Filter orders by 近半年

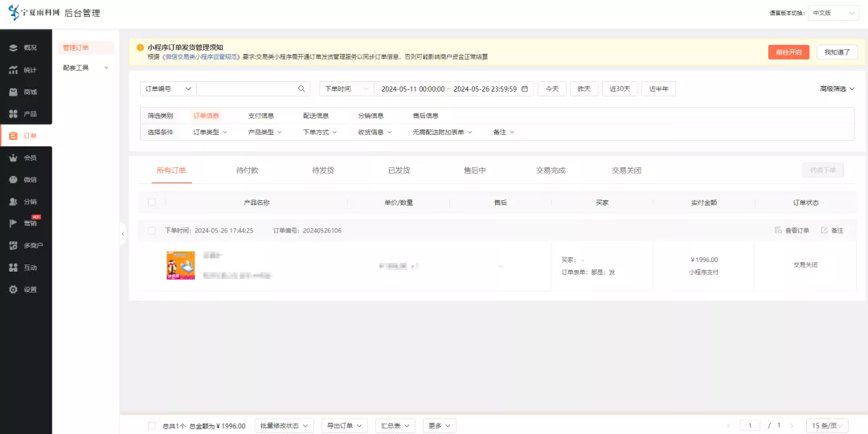659,88
